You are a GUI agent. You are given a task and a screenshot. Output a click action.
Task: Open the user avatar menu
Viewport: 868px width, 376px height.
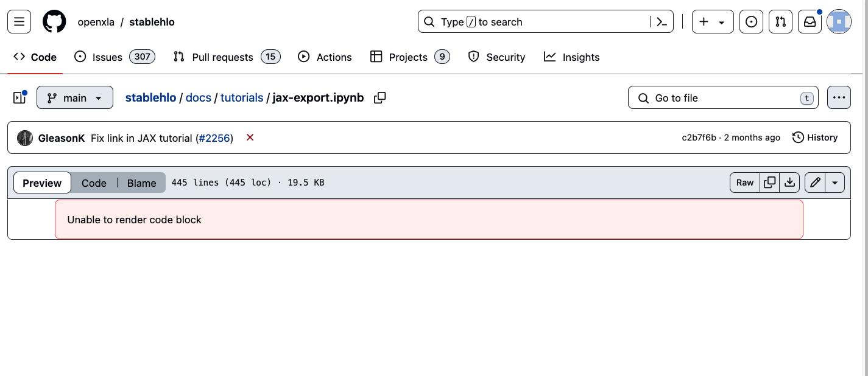point(839,22)
